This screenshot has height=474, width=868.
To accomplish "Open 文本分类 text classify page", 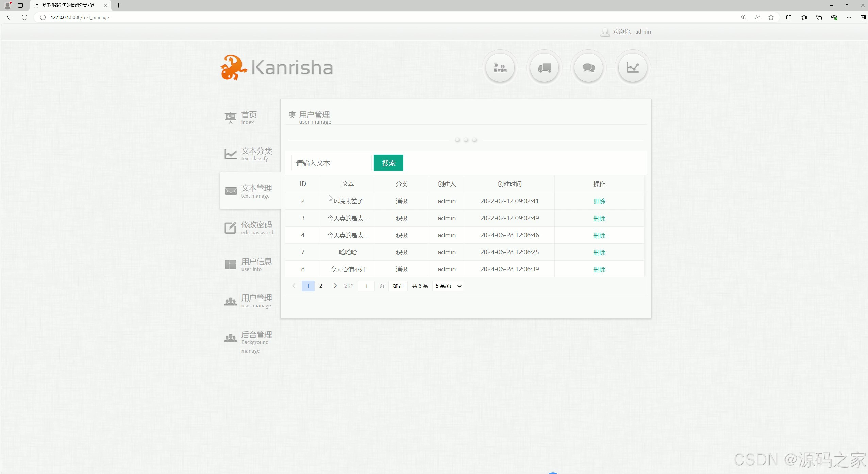I will click(256, 154).
